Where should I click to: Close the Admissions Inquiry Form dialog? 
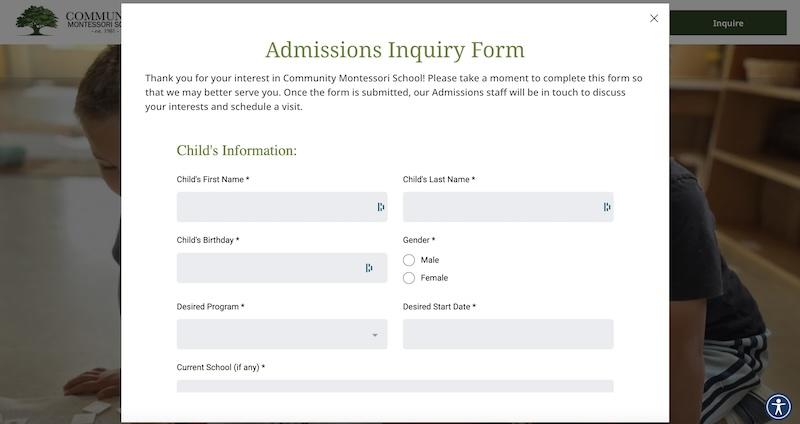[654, 18]
